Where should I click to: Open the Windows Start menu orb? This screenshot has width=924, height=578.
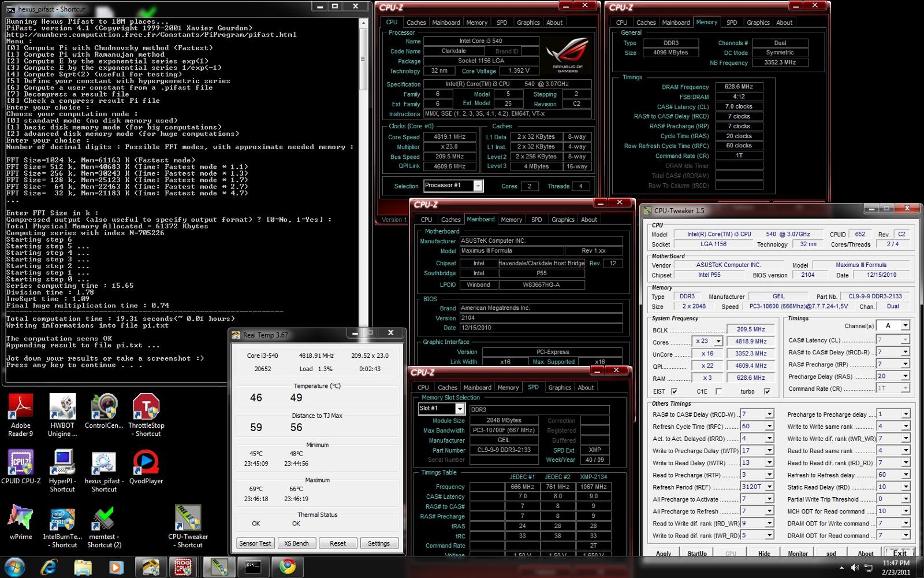pos(15,567)
